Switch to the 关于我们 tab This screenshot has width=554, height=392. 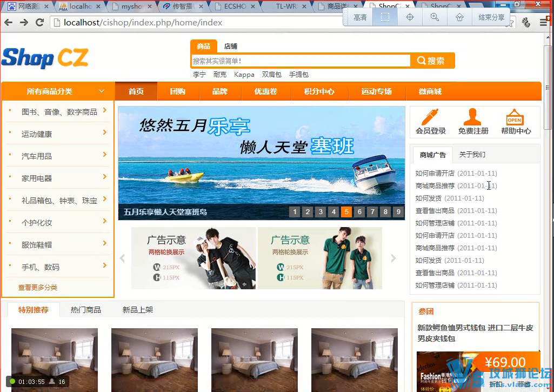pyautogui.click(x=472, y=155)
